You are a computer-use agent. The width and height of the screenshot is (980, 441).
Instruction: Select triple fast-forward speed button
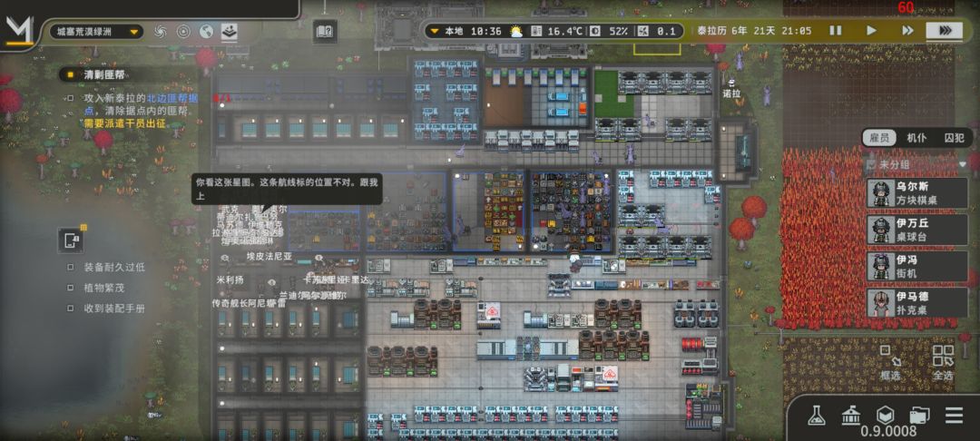[945, 31]
